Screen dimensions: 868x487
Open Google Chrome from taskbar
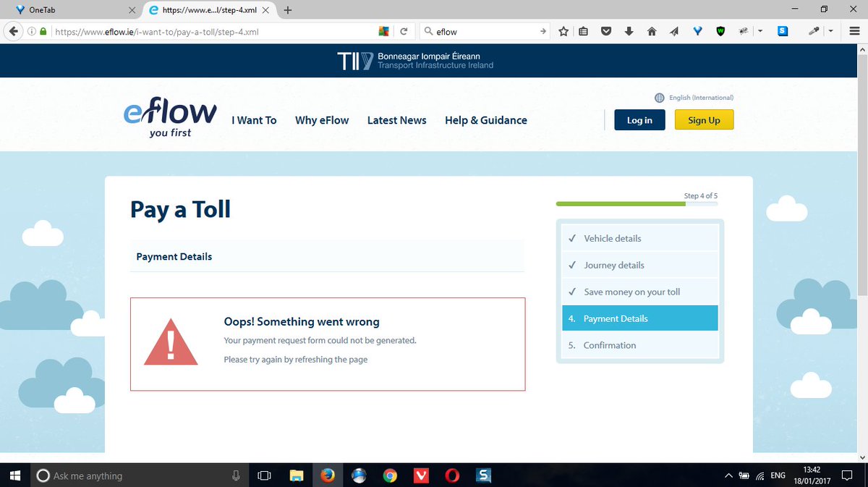390,475
